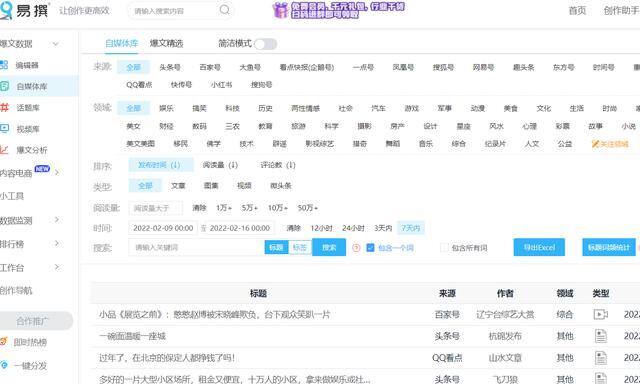Open the start date picker 2022-02-09
The height and width of the screenshot is (384, 640).
click(163, 228)
